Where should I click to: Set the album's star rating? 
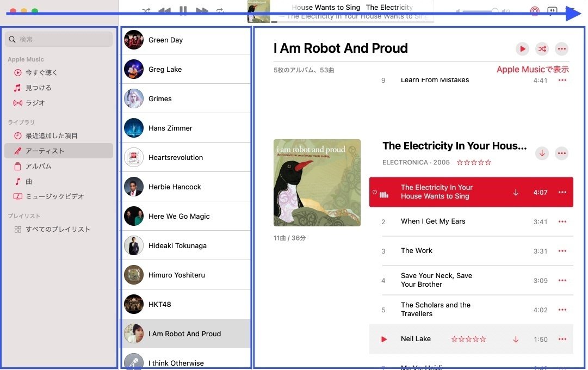pos(474,162)
